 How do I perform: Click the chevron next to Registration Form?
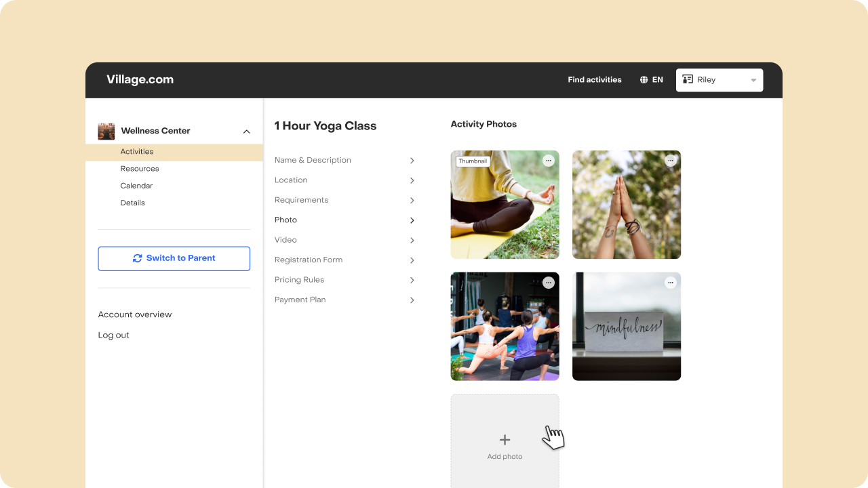click(x=412, y=260)
